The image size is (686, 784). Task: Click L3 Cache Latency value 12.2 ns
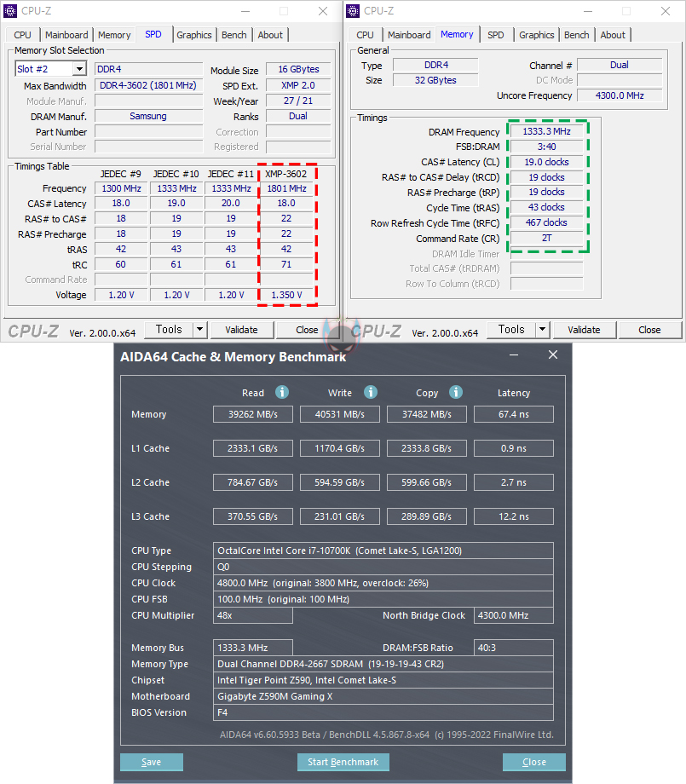point(514,516)
